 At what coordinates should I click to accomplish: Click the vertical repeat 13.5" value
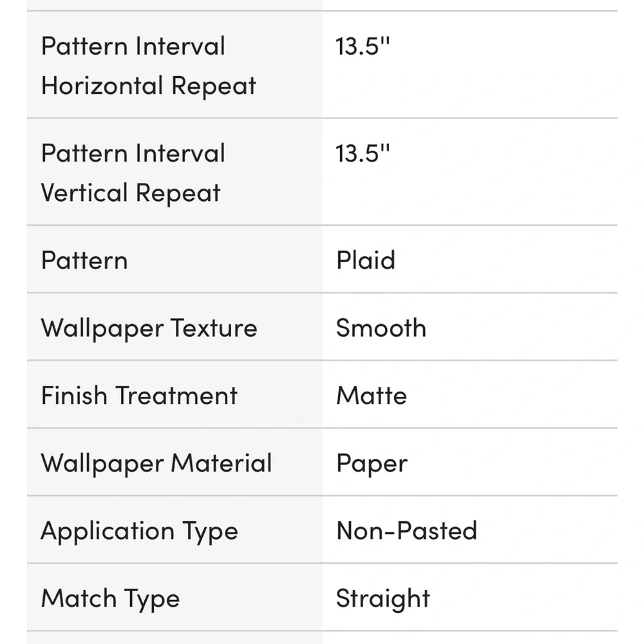(x=363, y=153)
